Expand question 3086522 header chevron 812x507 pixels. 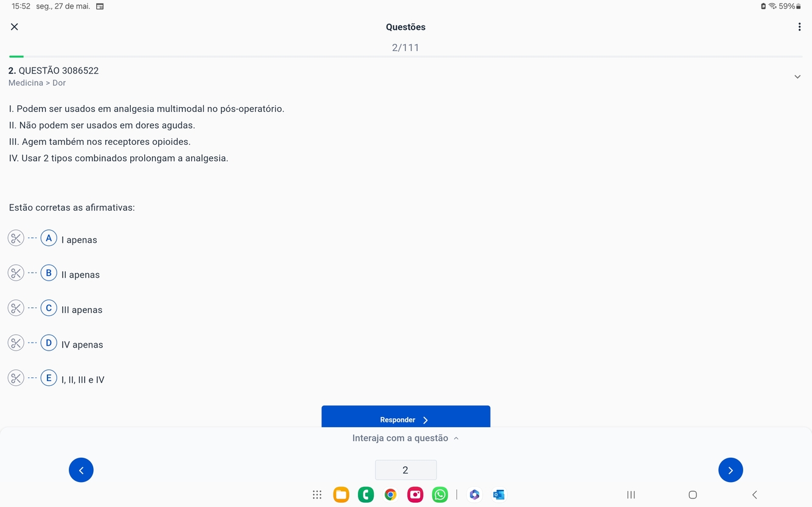[x=797, y=77]
